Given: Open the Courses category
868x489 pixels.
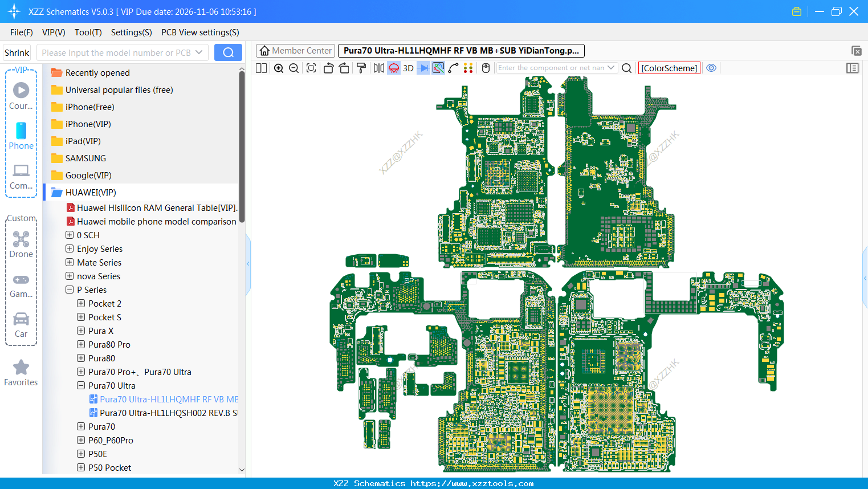Looking at the screenshot, I should click(x=21, y=96).
